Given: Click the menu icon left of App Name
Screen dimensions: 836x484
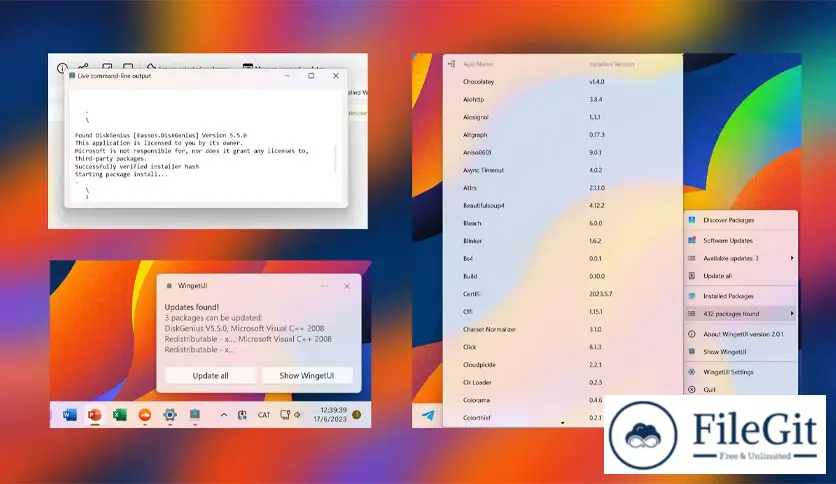Looking at the screenshot, I should pyautogui.click(x=451, y=64).
